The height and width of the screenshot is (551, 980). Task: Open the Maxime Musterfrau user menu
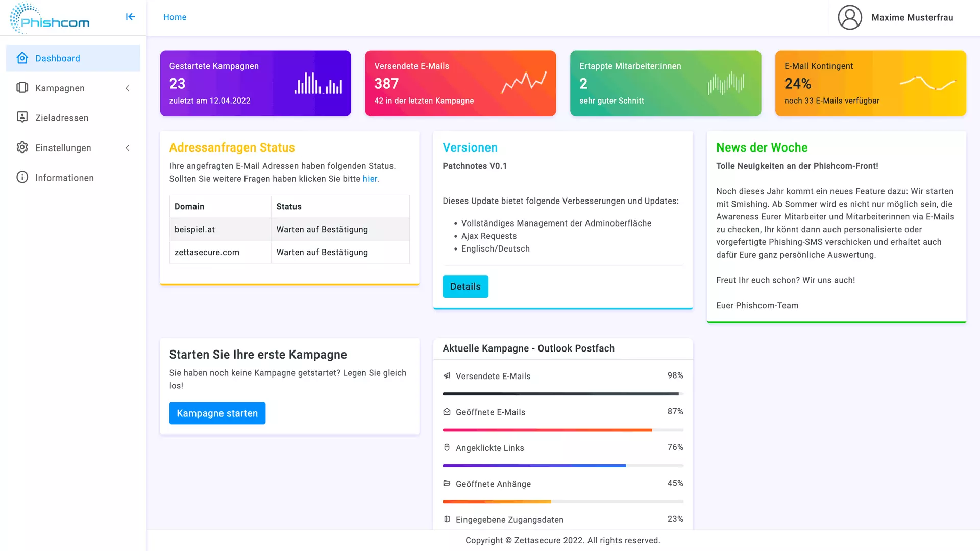(x=912, y=17)
